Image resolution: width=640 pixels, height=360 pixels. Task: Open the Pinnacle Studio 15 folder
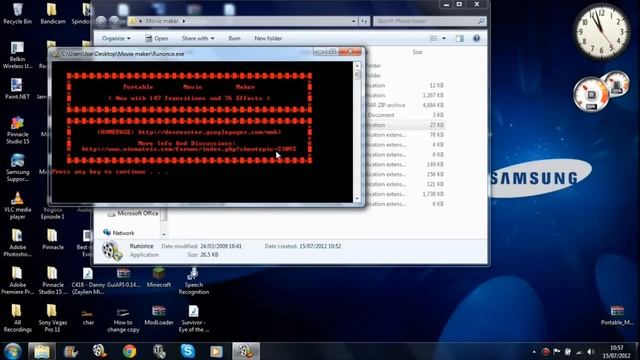(53, 280)
